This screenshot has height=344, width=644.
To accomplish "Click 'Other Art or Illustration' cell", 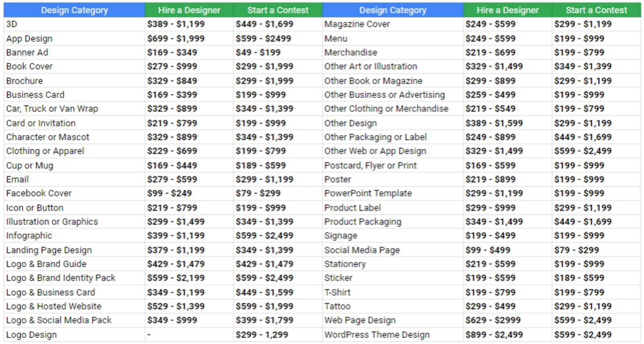I will pos(392,66).
